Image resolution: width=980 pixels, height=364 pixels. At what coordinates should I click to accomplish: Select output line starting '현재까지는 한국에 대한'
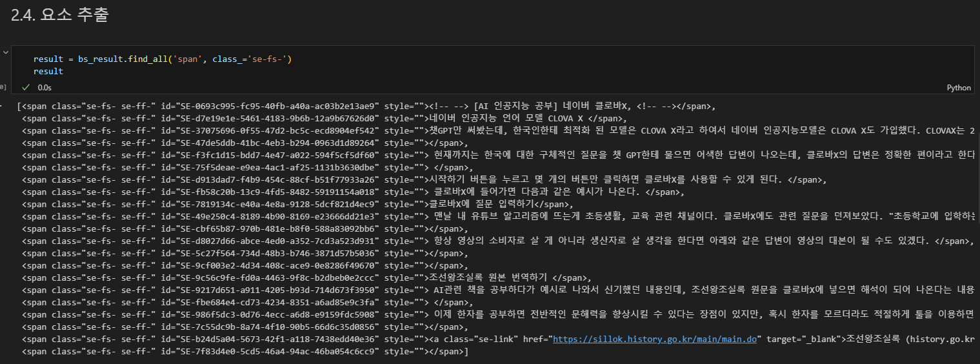tap(498, 156)
